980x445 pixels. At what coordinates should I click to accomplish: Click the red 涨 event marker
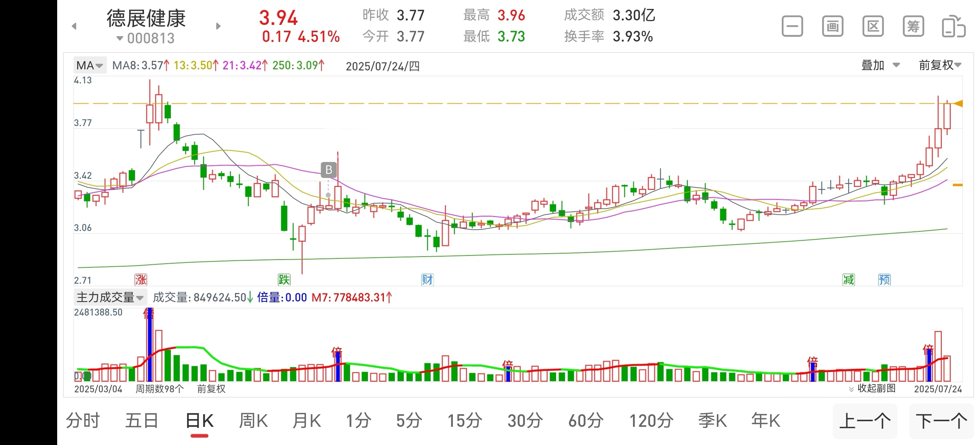pyautogui.click(x=141, y=280)
